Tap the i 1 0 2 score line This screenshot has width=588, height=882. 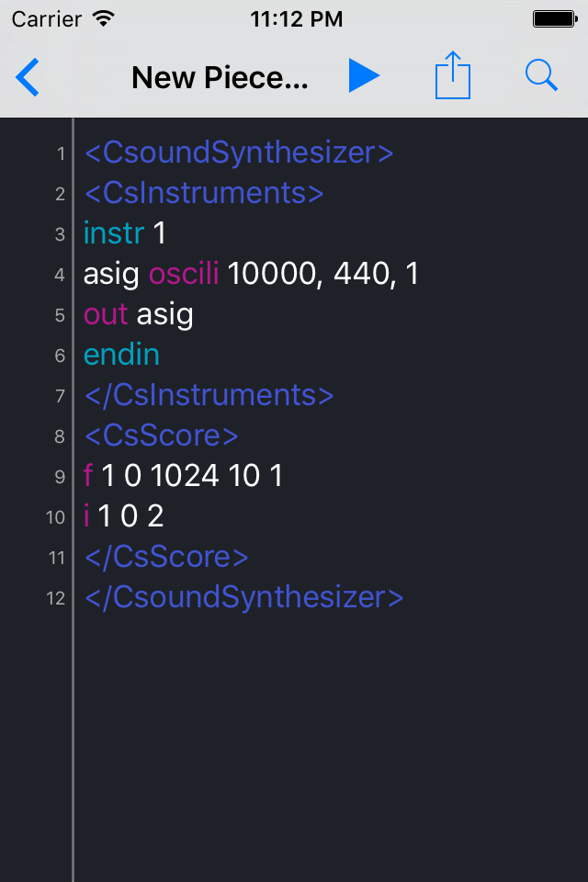point(124,515)
